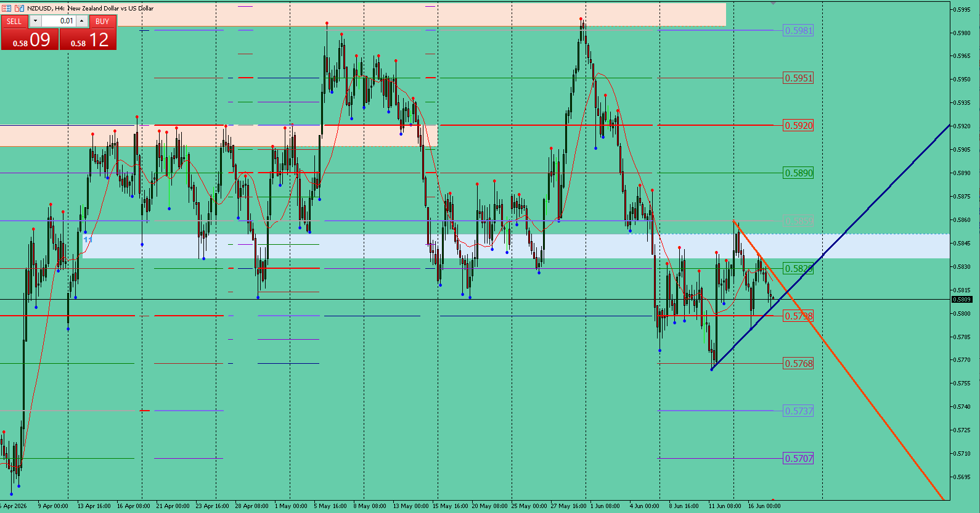Screen dimensions: 980x513
Task: Click the 27 May 16:00 time axis label
Action: (568, 506)
